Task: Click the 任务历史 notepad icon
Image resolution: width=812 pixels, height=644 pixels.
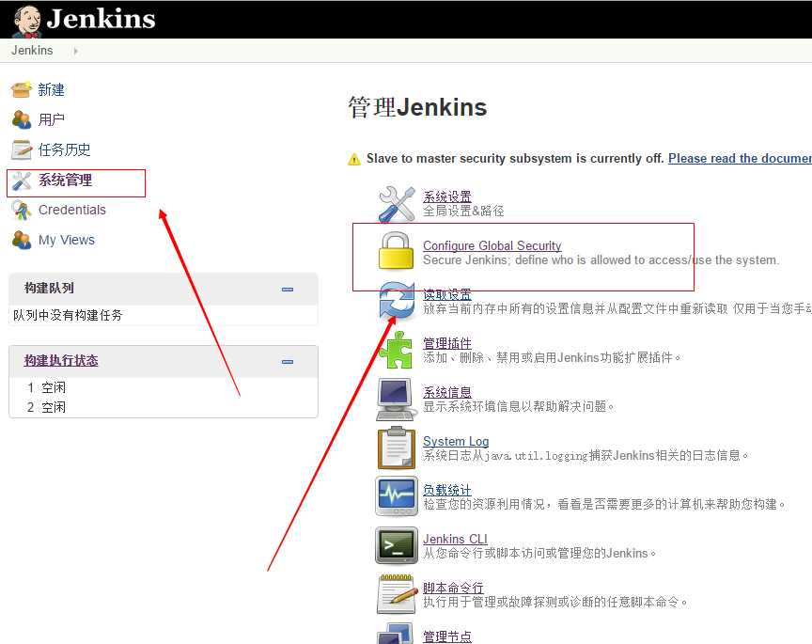Action: tap(22, 149)
